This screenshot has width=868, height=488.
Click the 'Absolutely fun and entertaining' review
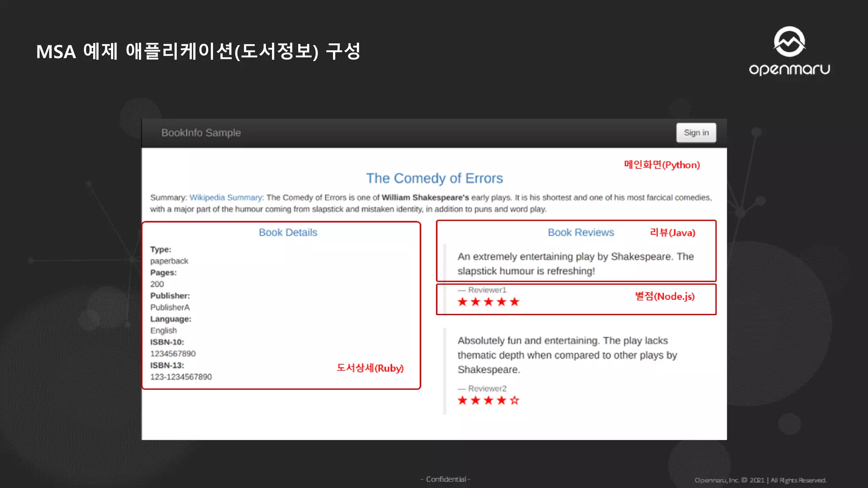click(567, 355)
